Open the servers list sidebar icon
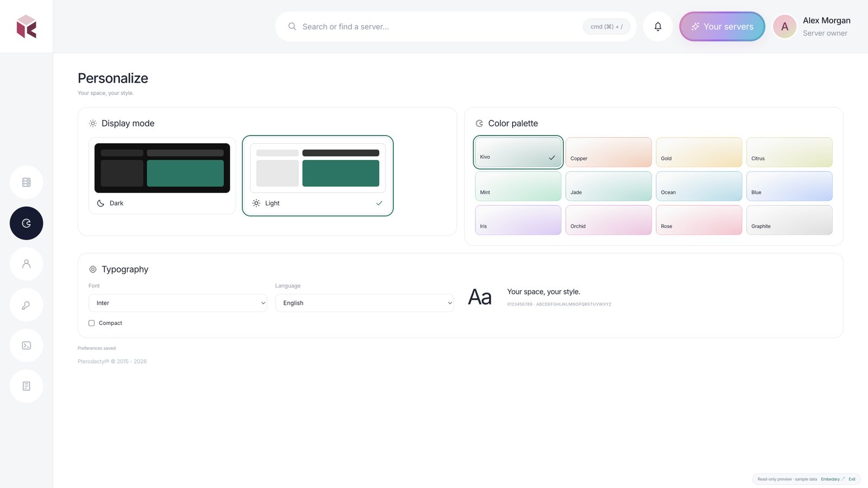Screen dimensions: 868x488 tap(26, 182)
